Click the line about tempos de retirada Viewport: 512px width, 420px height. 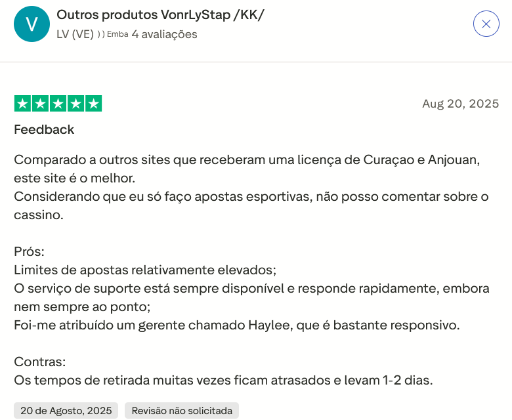pyautogui.click(x=223, y=380)
